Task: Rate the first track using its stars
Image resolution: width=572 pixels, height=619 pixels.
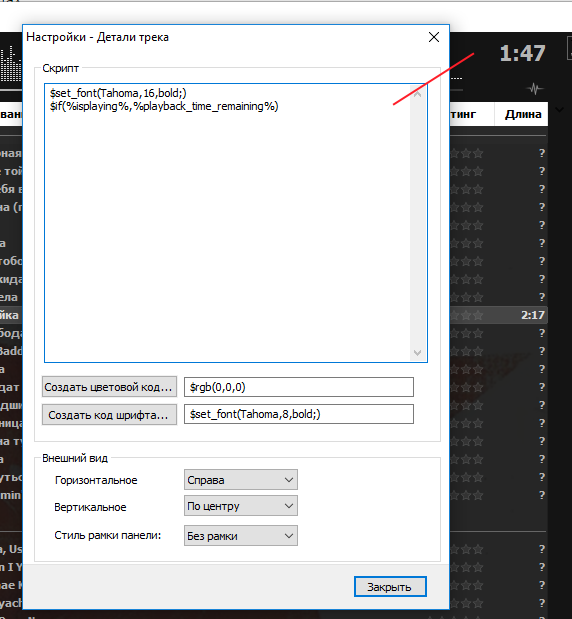Action: coord(467,153)
